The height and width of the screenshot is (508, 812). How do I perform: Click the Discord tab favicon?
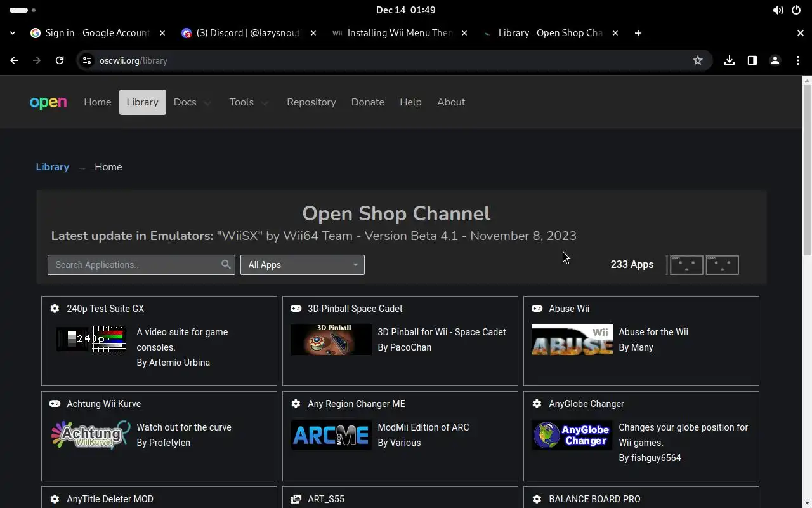click(x=187, y=33)
